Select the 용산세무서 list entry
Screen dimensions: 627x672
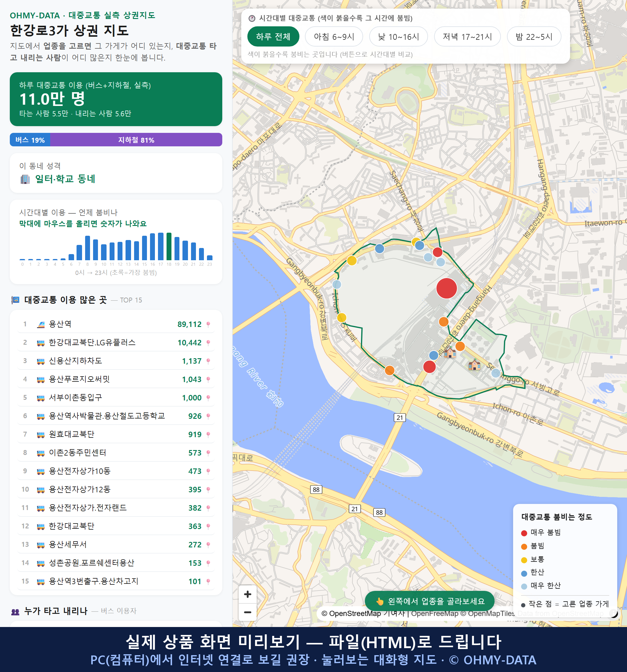coord(116,545)
